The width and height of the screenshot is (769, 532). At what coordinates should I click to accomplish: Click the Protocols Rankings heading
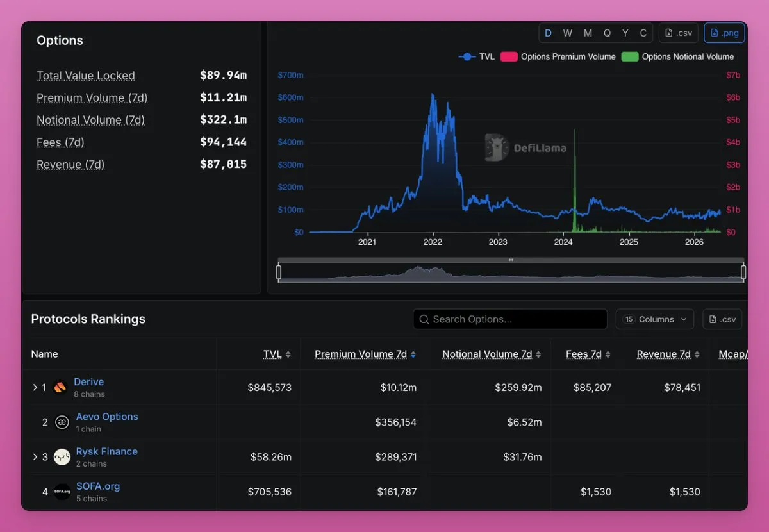pos(88,319)
